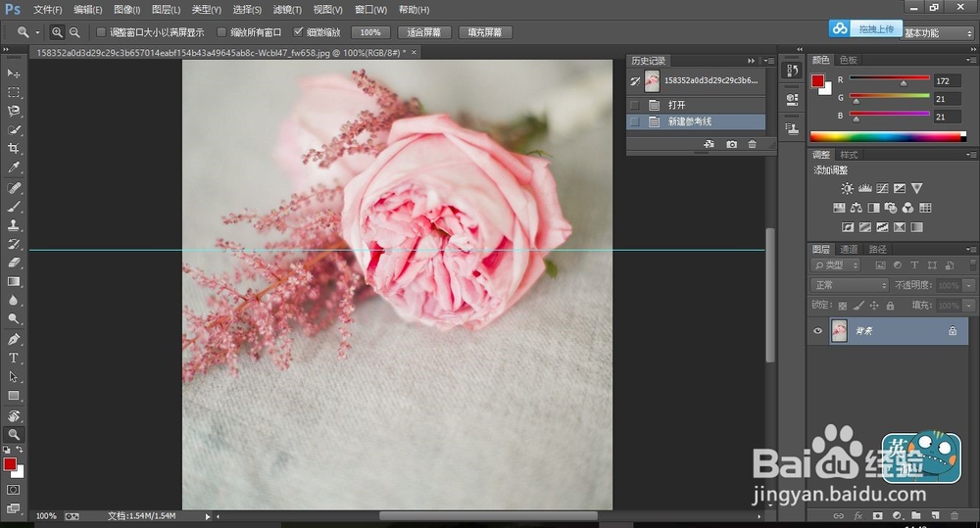The height and width of the screenshot is (528, 980).
Task: Open the Adjustments panel flyout menu
Action: pyautogui.click(x=970, y=155)
